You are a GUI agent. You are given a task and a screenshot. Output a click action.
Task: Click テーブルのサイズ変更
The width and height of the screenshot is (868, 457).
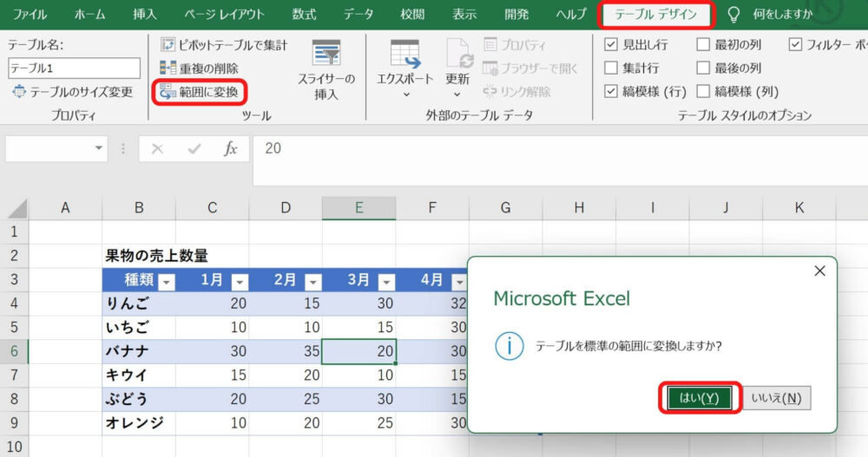coord(73,92)
